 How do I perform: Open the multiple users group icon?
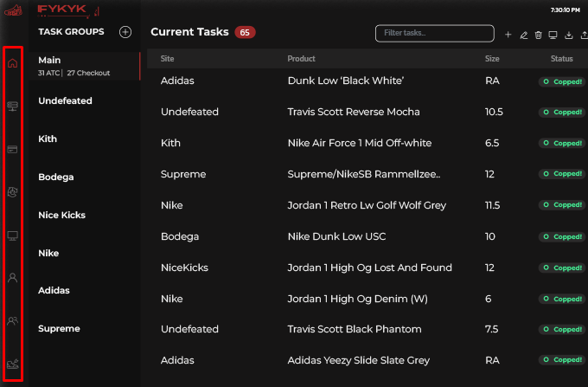(x=12, y=321)
